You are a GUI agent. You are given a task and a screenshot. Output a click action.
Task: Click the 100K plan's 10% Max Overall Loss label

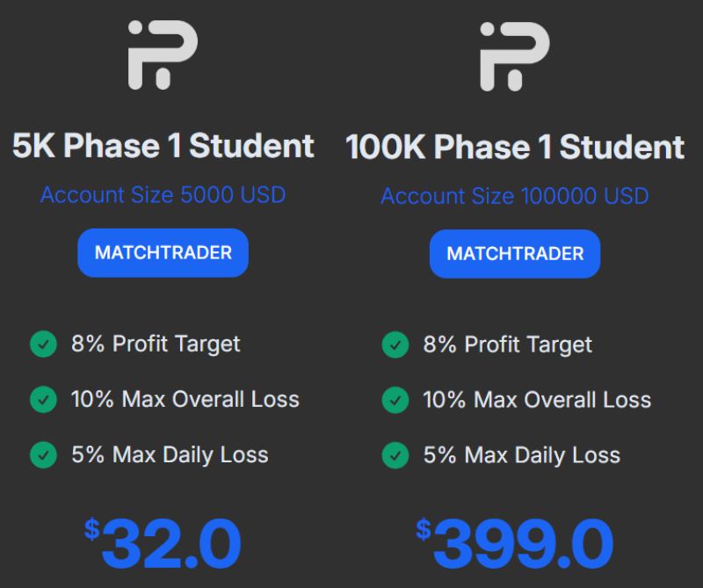click(537, 400)
